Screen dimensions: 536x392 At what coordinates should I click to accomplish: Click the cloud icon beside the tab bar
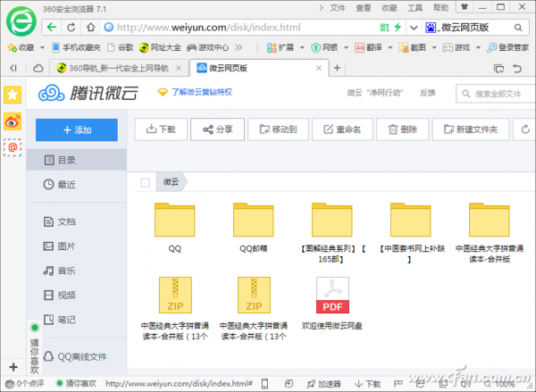(38, 69)
